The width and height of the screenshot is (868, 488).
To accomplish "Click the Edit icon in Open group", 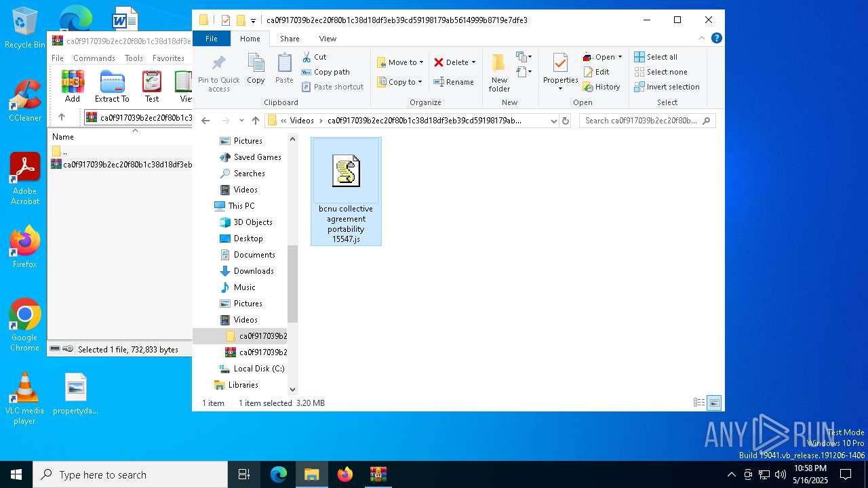I will (588, 72).
